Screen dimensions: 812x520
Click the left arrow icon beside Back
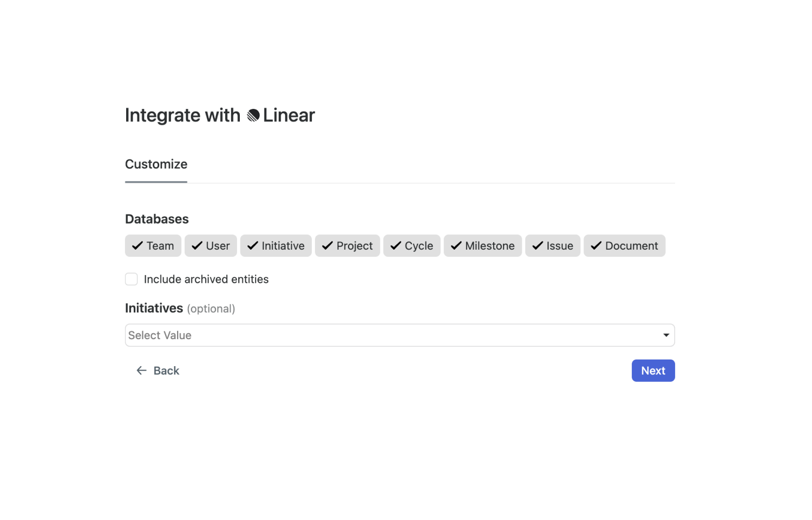click(x=141, y=370)
